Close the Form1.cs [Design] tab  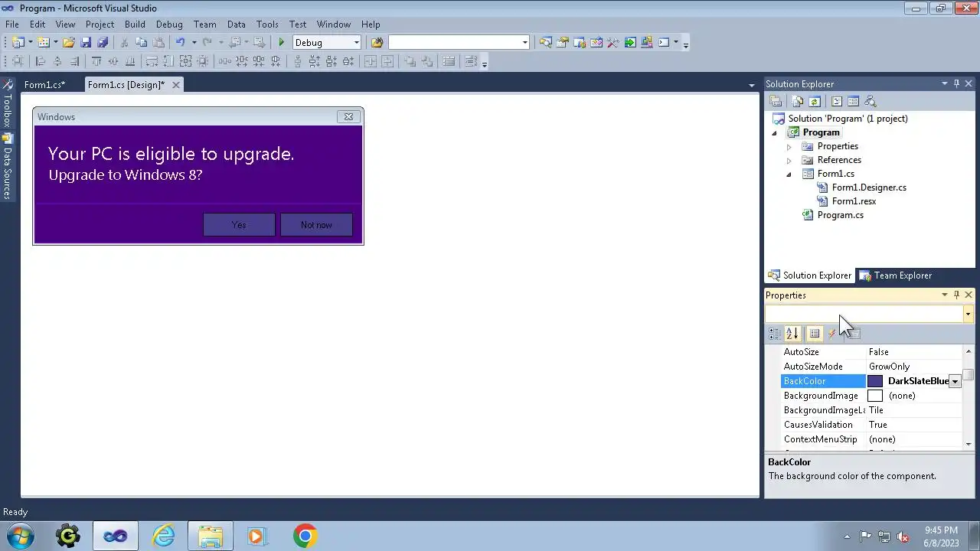coord(175,85)
